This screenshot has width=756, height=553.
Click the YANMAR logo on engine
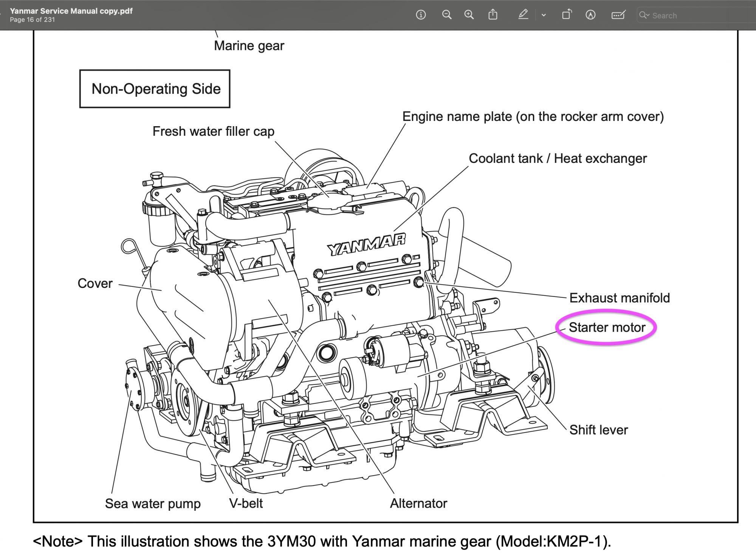[366, 245]
